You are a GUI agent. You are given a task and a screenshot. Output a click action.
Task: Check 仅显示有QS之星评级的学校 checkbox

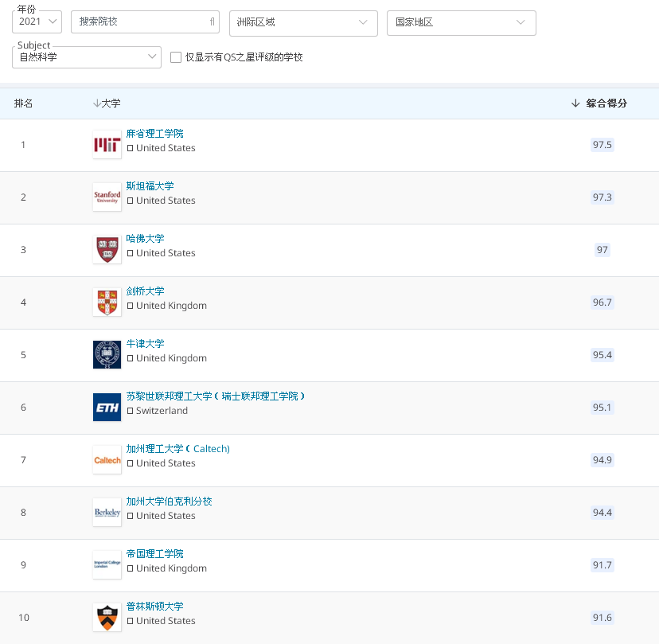click(x=176, y=57)
